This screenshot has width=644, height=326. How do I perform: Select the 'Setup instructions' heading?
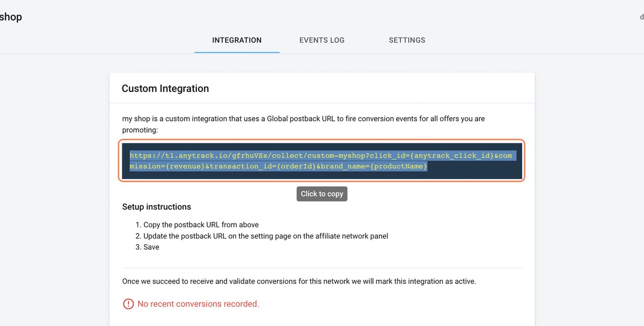tap(157, 207)
